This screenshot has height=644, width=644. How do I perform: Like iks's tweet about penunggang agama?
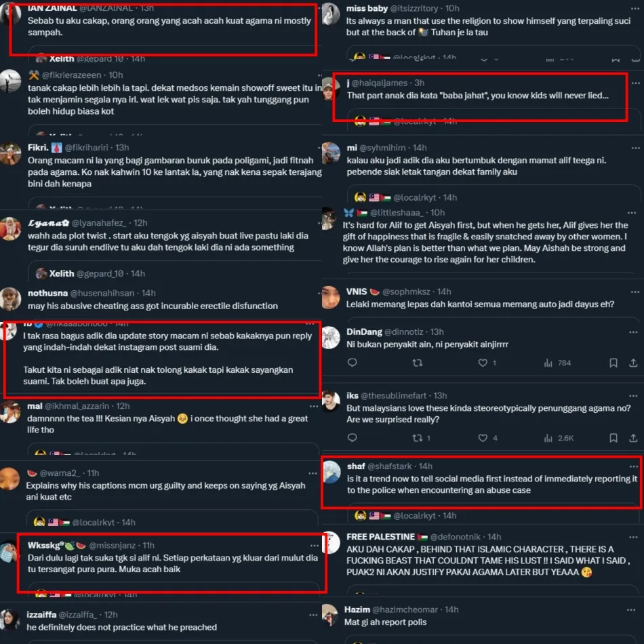(483, 438)
